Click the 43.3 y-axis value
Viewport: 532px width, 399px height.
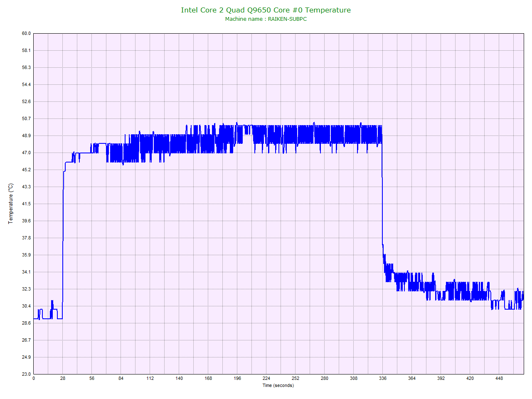[x=26, y=187]
